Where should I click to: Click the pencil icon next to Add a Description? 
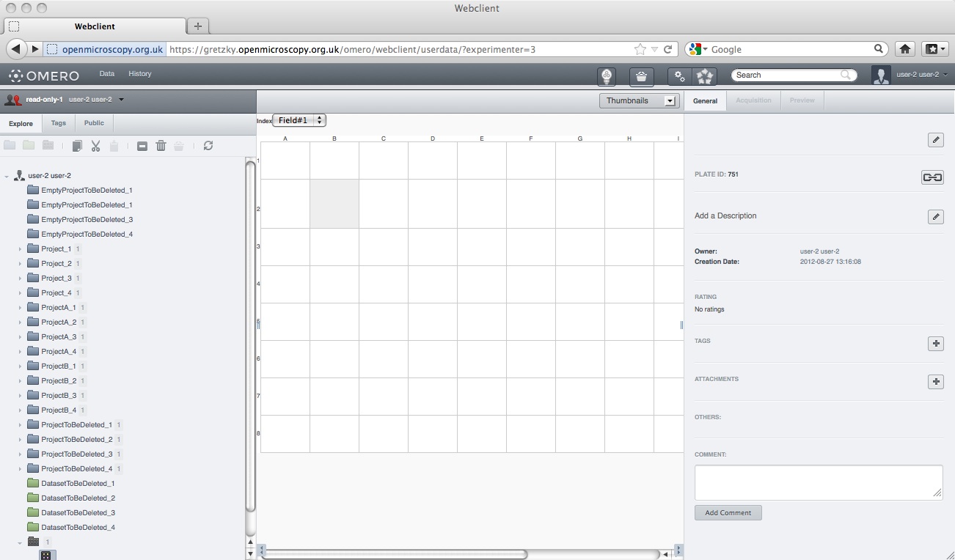pos(935,216)
